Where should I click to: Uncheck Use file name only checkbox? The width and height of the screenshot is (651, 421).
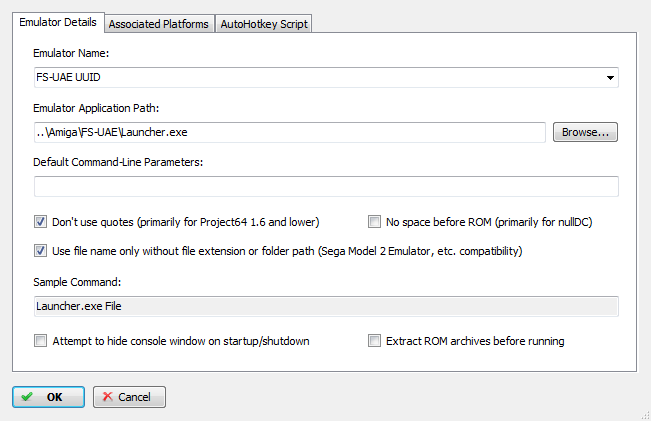40,251
